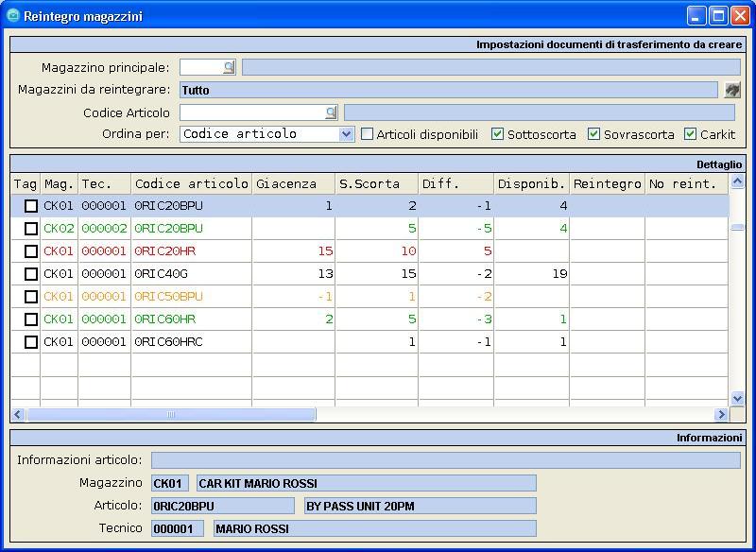
Task: Tag the 0RIC60HR row
Action: tap(31, 319)
